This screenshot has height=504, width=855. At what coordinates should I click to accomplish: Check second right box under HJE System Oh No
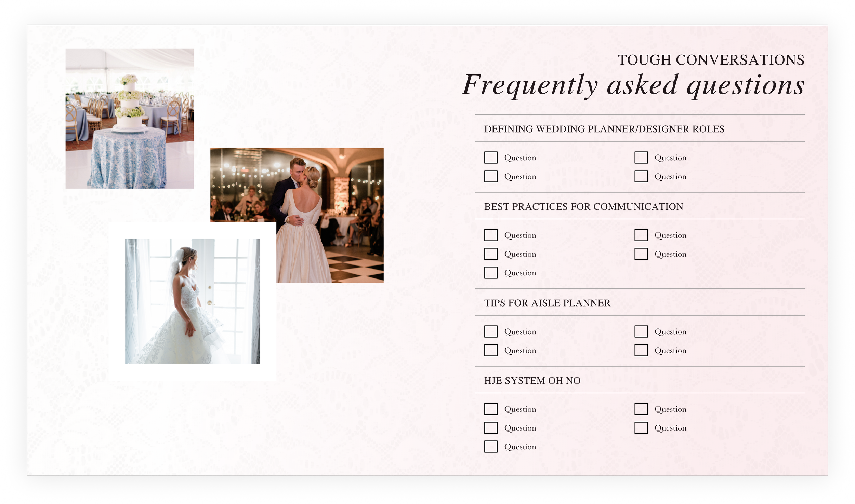tap(641, 428)
